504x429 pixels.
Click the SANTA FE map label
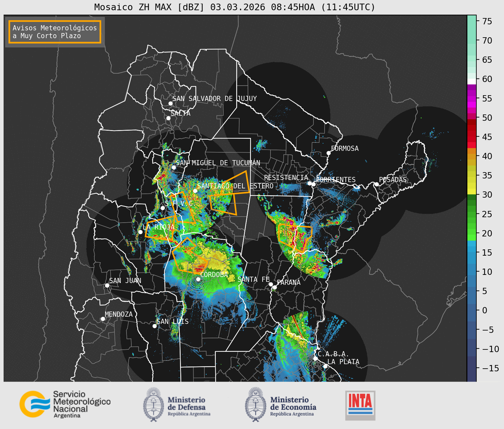point(254,279)
